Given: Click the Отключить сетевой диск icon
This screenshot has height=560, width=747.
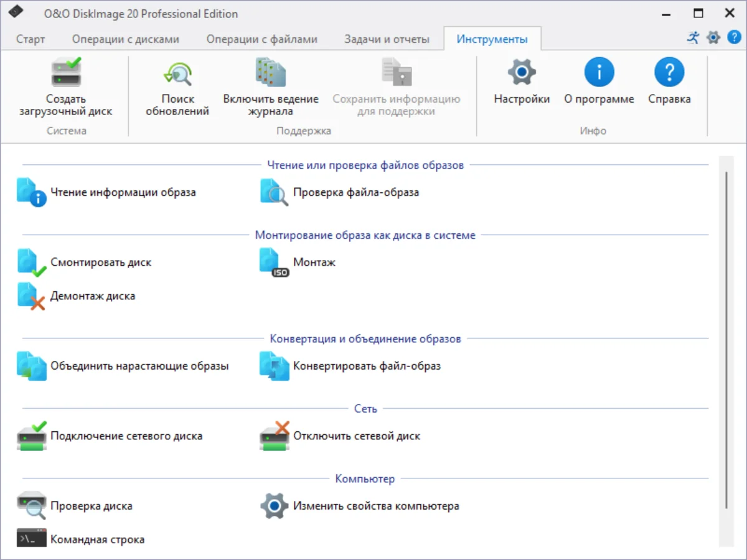Looking at the screenshot, I should [x=275, y=436].
